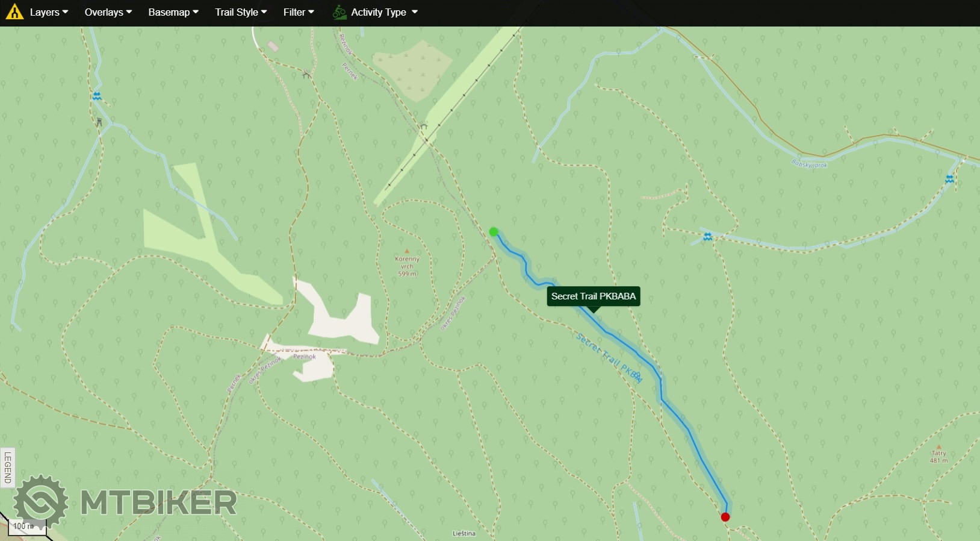Image resolution: width=980 pixels, height=541 pixels.
Task: Open the Basemap dropdown
Action: tap(173, 12)
